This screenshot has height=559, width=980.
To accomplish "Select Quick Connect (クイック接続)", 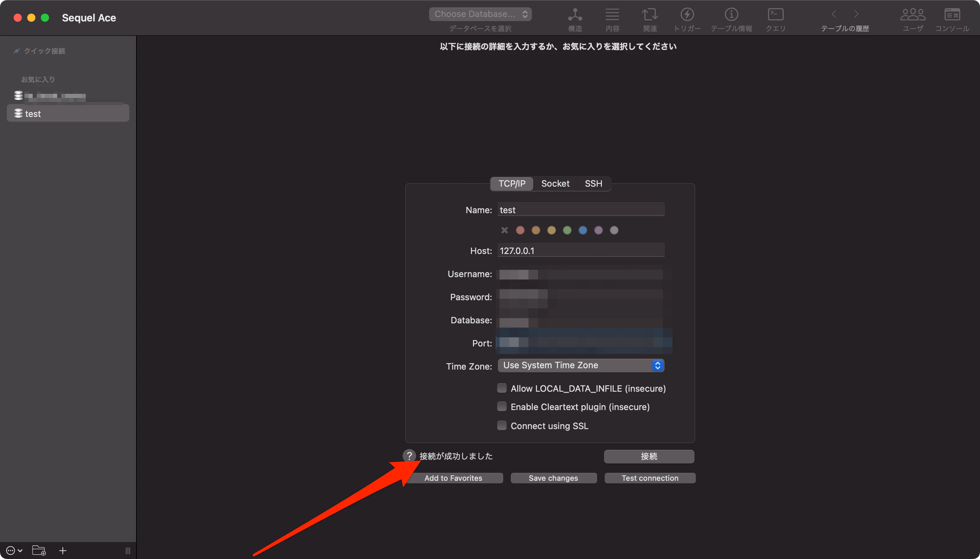I will [39, 51].
